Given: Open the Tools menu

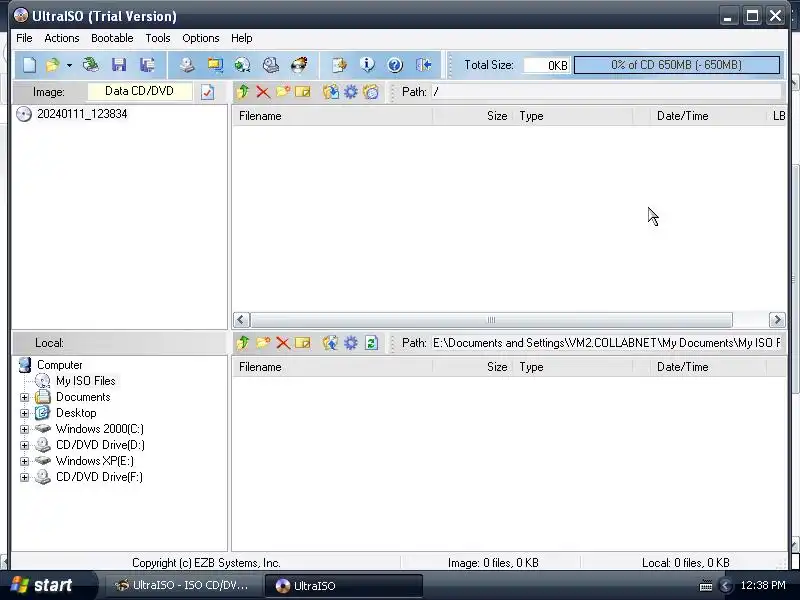Looking at the screenshot, I should [x=158, y=38].
